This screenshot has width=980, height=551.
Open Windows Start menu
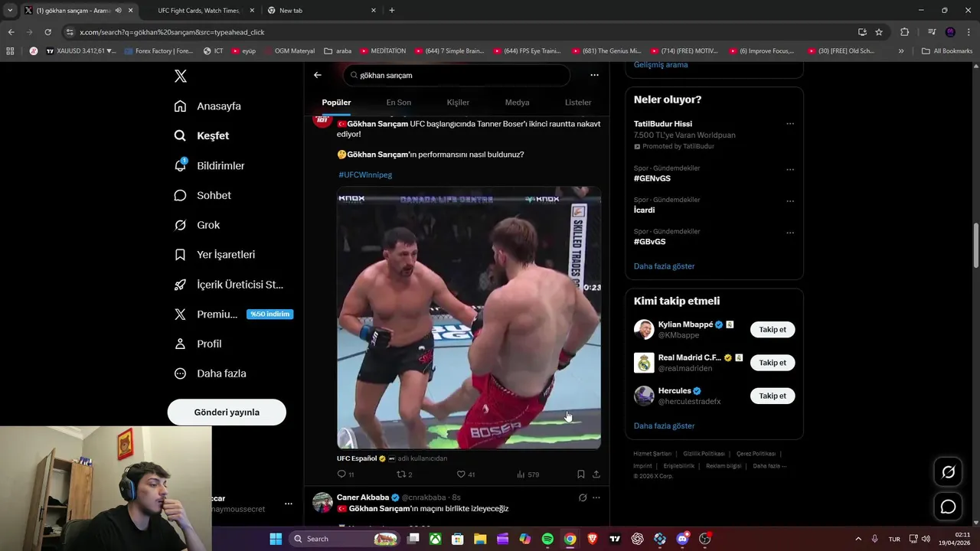[276, 539]
